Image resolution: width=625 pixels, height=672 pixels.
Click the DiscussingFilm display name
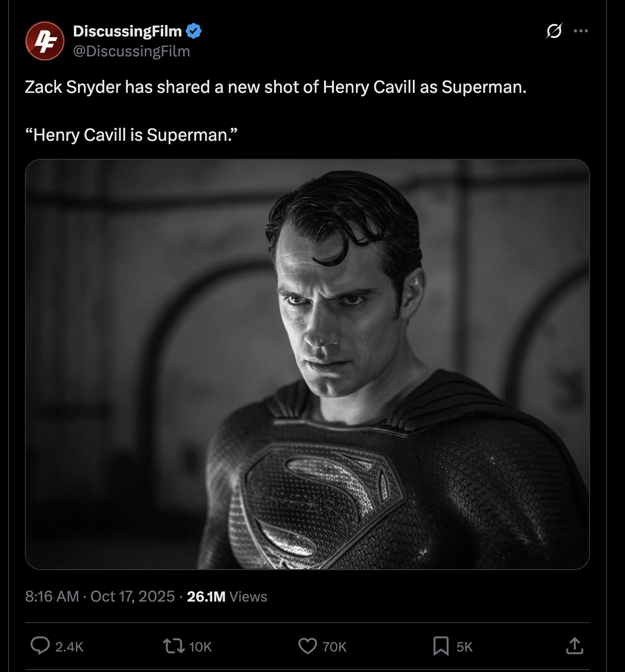click(127, 31)
